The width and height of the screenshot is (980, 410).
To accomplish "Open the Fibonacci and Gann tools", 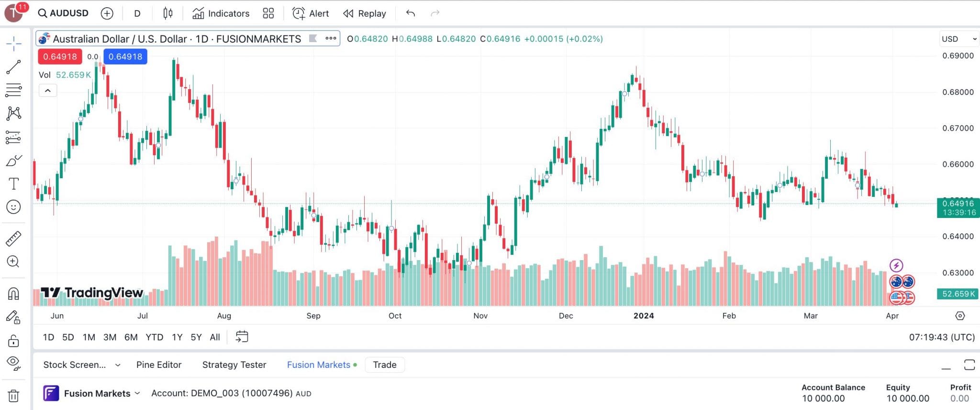I will click(13, 90).
